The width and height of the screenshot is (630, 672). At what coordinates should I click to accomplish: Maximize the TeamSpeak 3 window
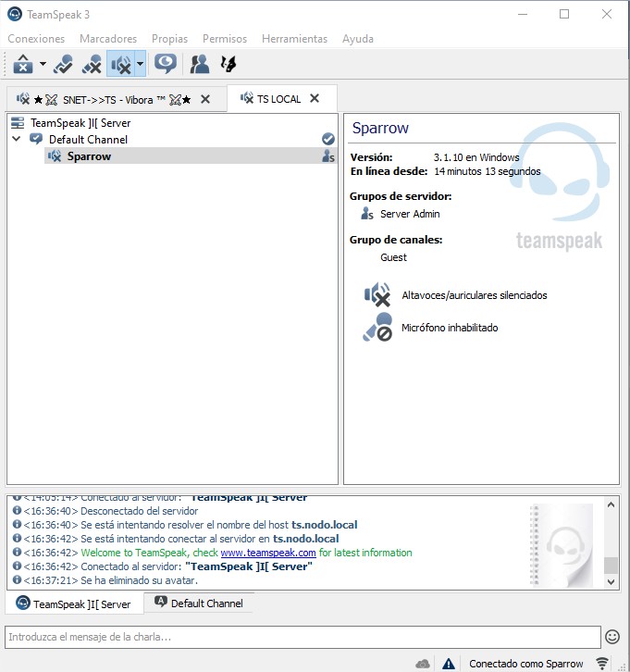pos(564,14)
